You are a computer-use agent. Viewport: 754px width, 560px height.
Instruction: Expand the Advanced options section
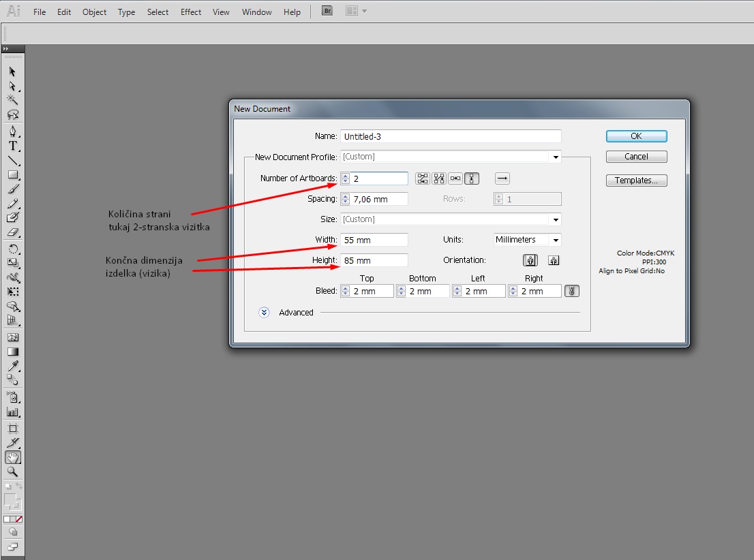coord(264,313)
